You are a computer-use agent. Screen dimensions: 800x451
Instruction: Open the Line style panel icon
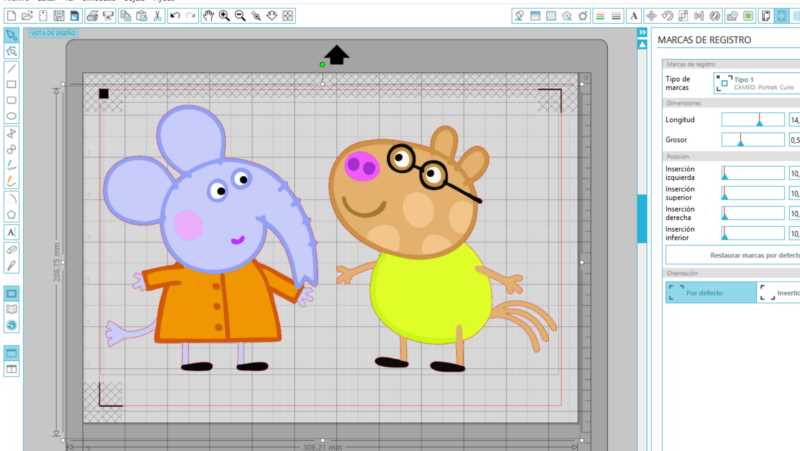point(616,16)
